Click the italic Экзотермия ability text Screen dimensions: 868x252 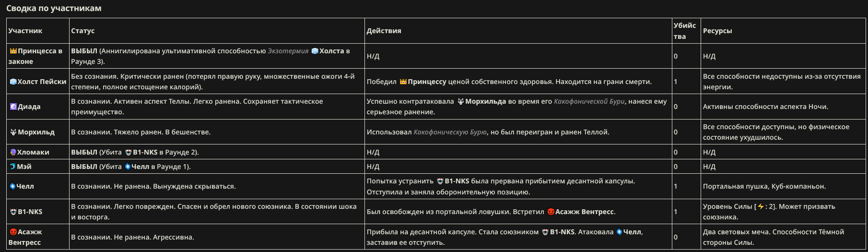[x=288, y=51]
